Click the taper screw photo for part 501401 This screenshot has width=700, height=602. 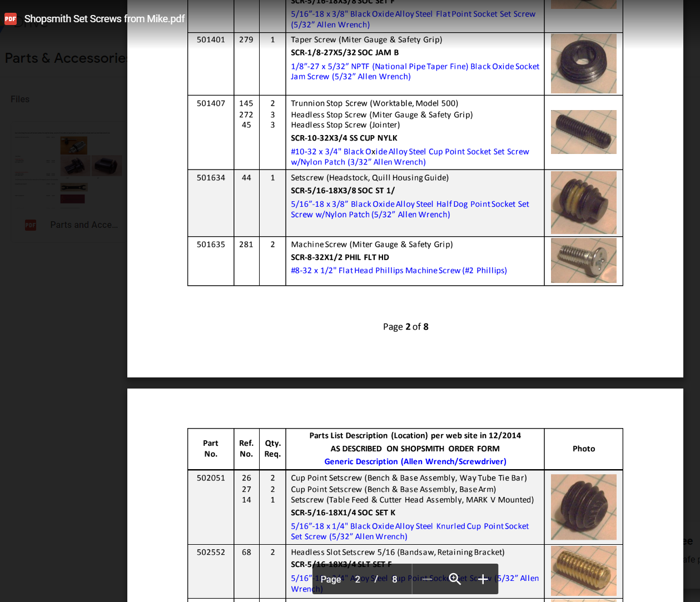583,63
